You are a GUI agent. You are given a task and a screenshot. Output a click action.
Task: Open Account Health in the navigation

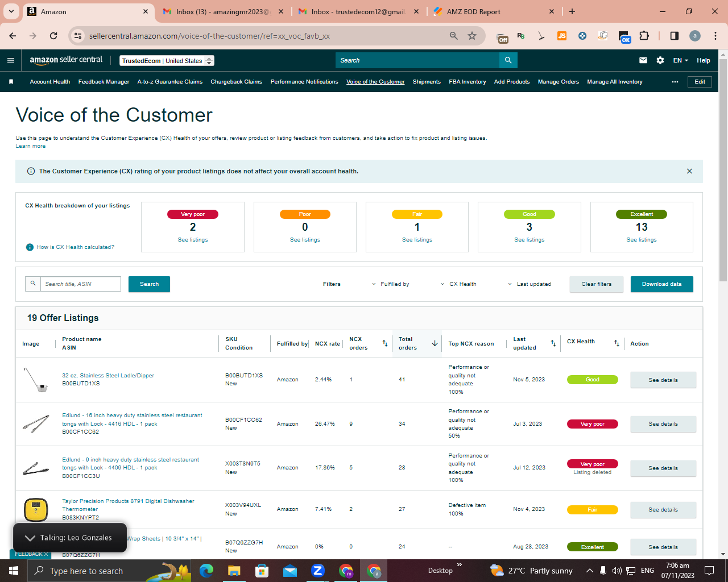click(50, 82)
